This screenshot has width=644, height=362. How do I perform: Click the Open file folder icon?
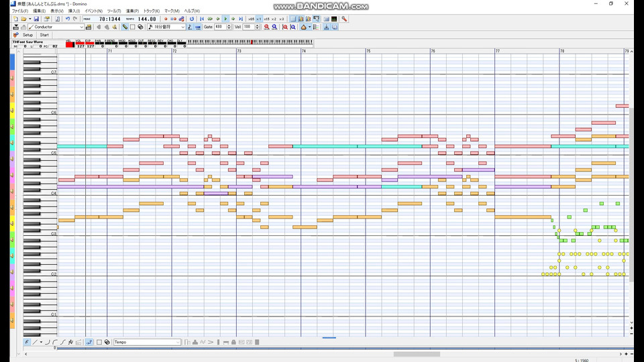(23, 19)
